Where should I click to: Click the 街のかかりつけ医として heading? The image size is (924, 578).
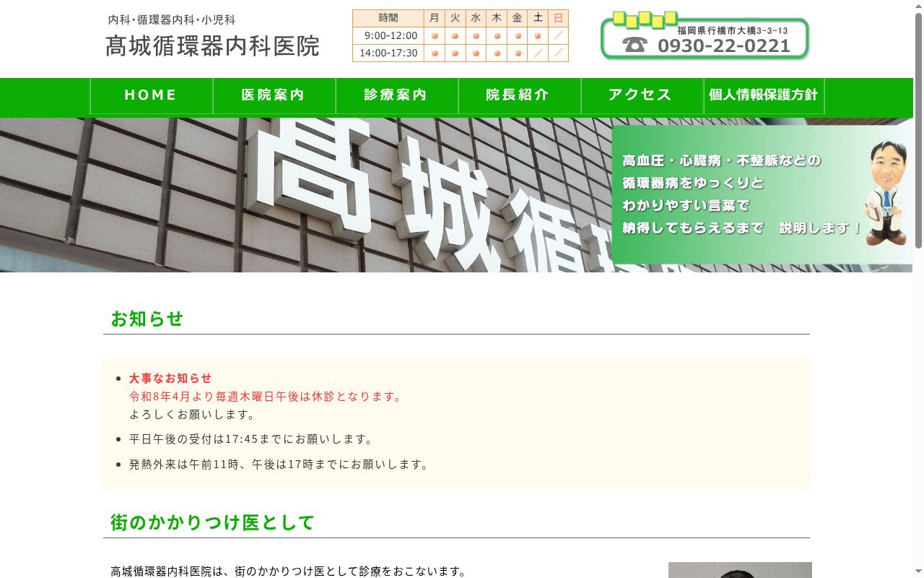click(x=213, y=522)
